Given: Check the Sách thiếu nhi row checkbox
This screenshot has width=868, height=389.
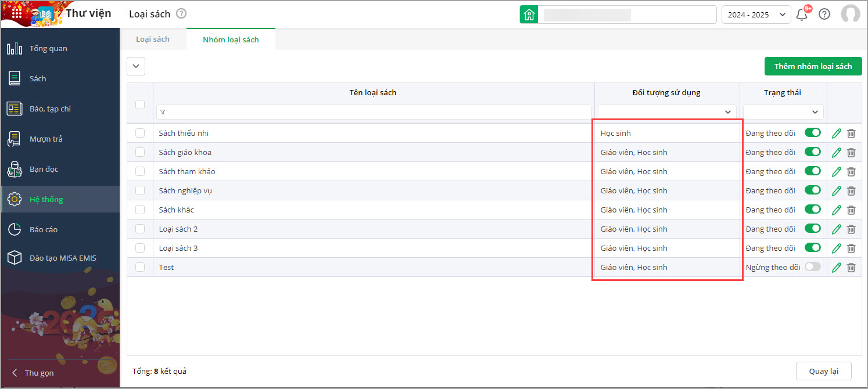Looking at the screenshot, I should (x=140, y=133).
